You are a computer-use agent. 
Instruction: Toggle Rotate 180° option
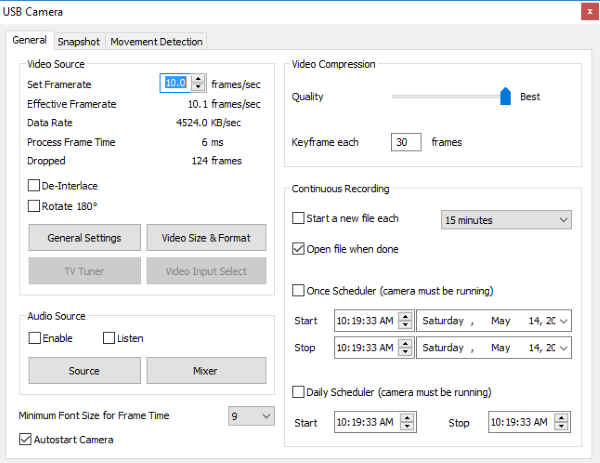point(35,206)
